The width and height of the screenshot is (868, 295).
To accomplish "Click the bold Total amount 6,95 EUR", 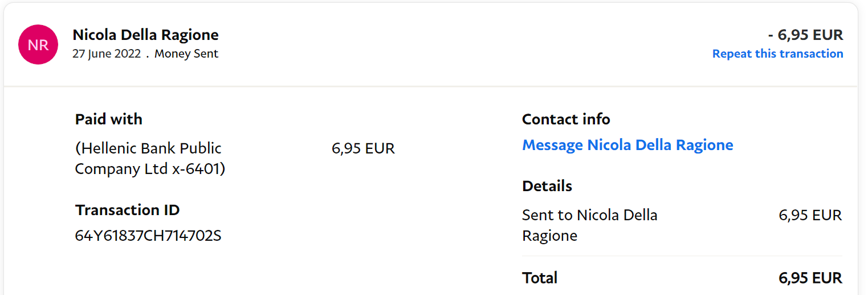I will (x=810, y=278).
